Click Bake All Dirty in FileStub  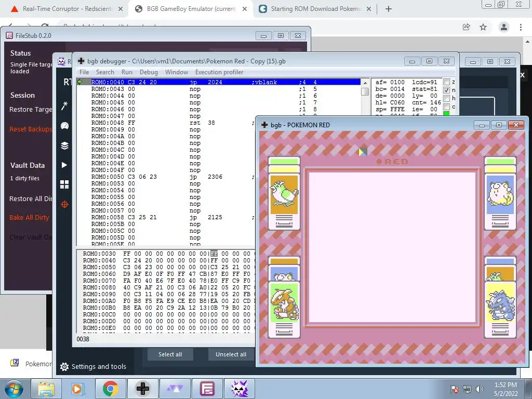(x=29, y=218)
